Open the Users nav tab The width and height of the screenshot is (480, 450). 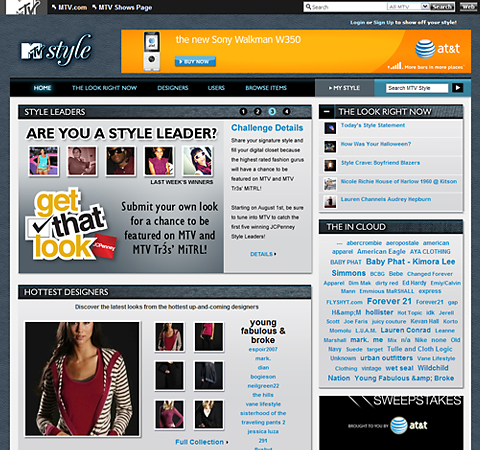(216, 88)
